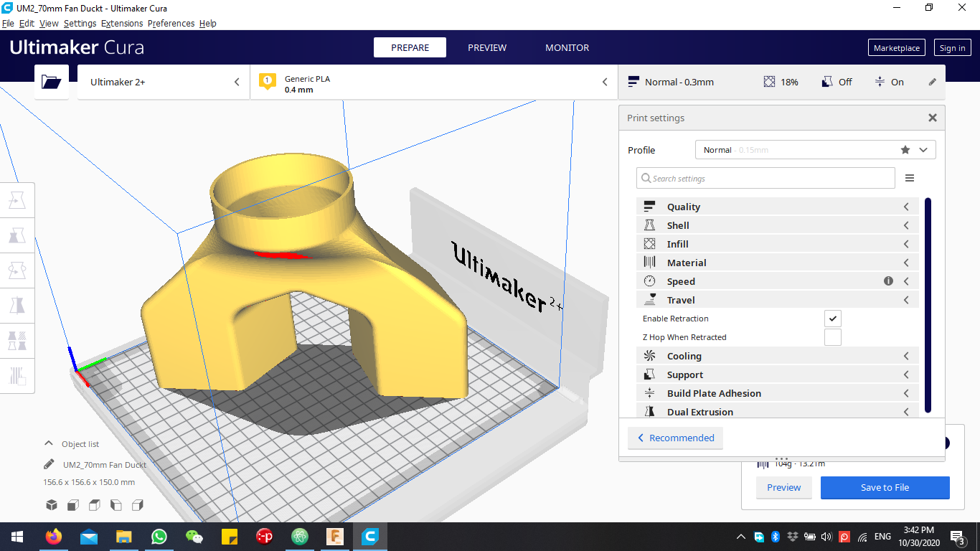Expand the Quality settings category

click(778, 207)
